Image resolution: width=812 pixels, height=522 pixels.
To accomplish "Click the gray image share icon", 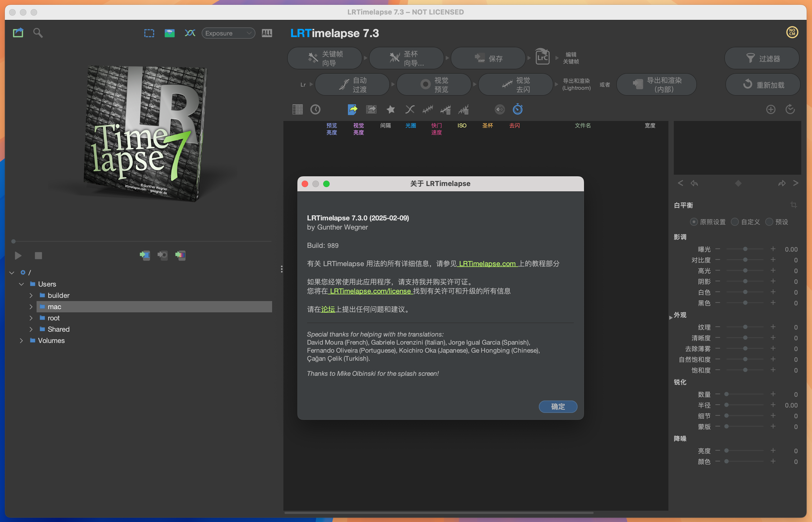I will coord(371,109).
